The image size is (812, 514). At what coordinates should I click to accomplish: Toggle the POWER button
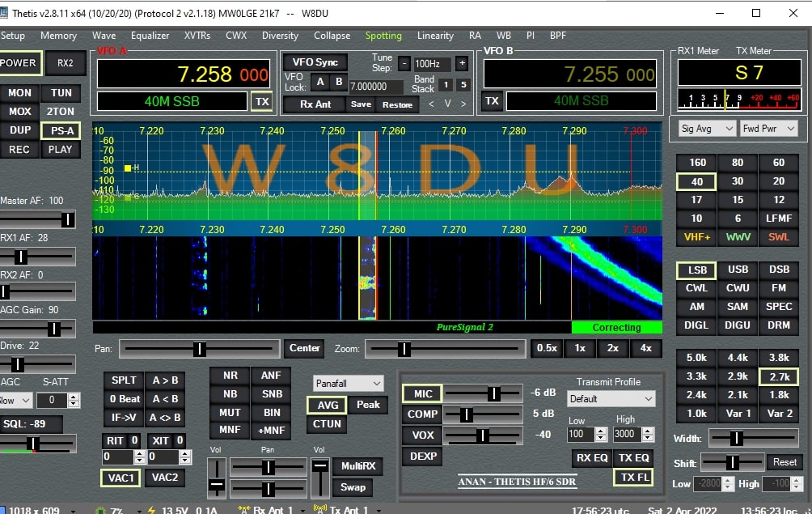(19, 63)
